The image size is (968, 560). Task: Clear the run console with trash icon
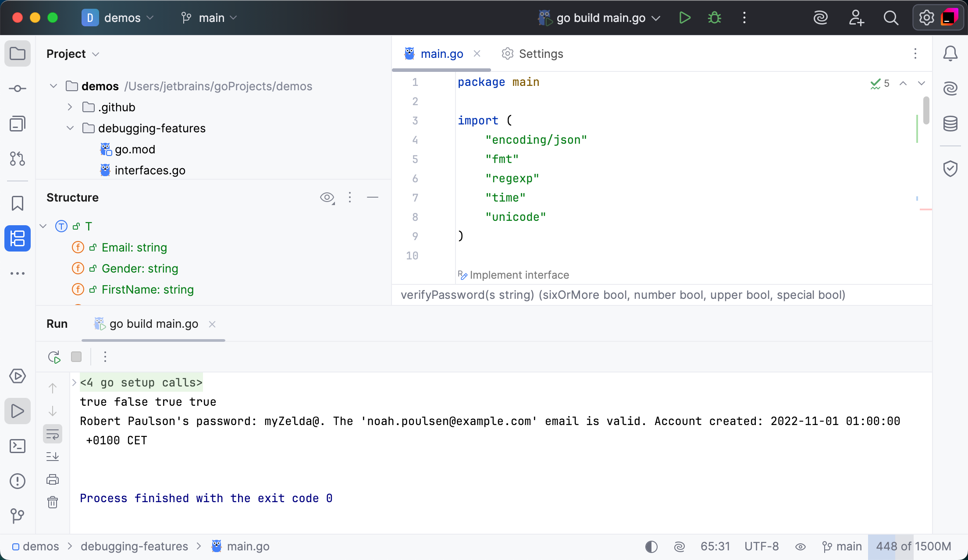tap(53, 502)
